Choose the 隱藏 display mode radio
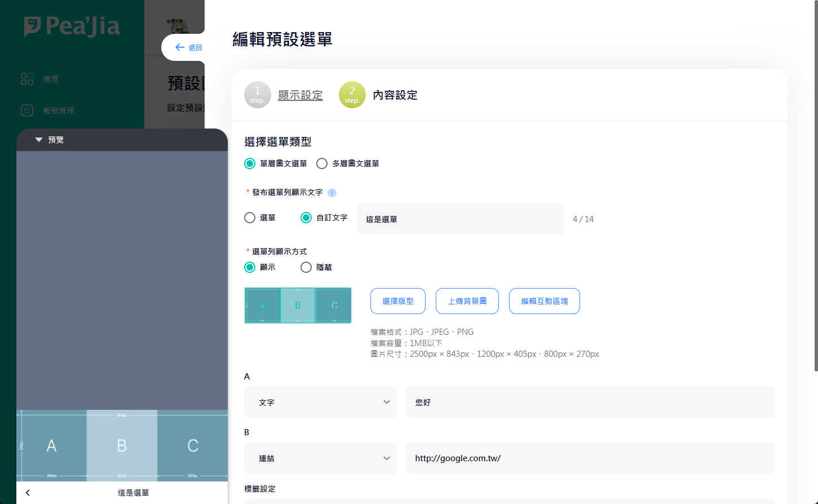Image resolution: width=818 pixels, height=504 pixels. point(306,267)
